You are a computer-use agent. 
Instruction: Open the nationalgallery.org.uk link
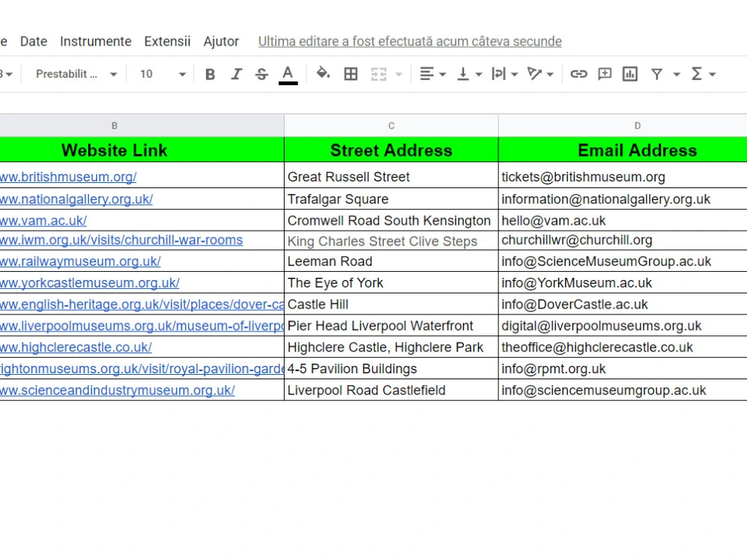76,199
